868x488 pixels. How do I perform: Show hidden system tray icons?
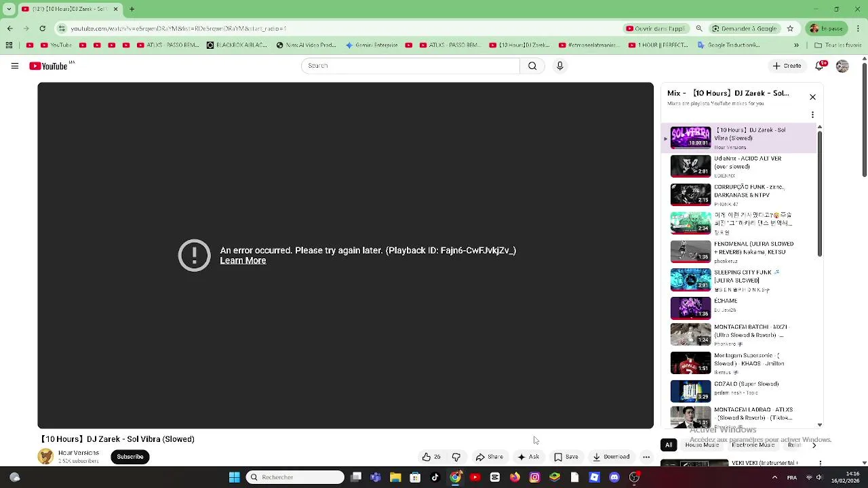coord(774,477)
